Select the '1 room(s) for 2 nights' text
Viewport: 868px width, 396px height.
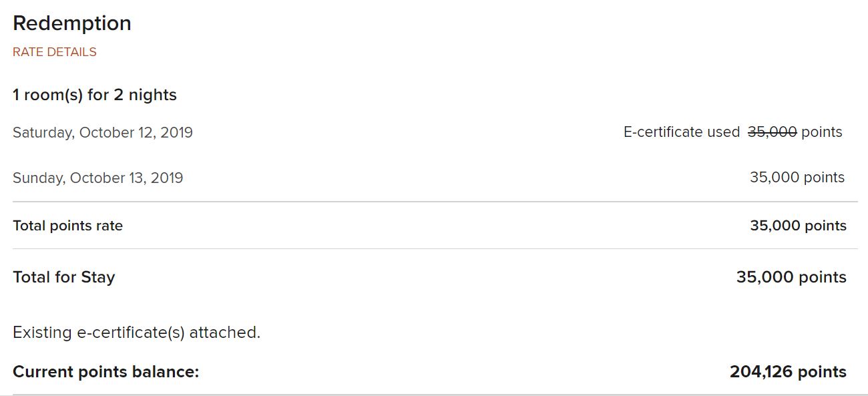tap(95, 95)
